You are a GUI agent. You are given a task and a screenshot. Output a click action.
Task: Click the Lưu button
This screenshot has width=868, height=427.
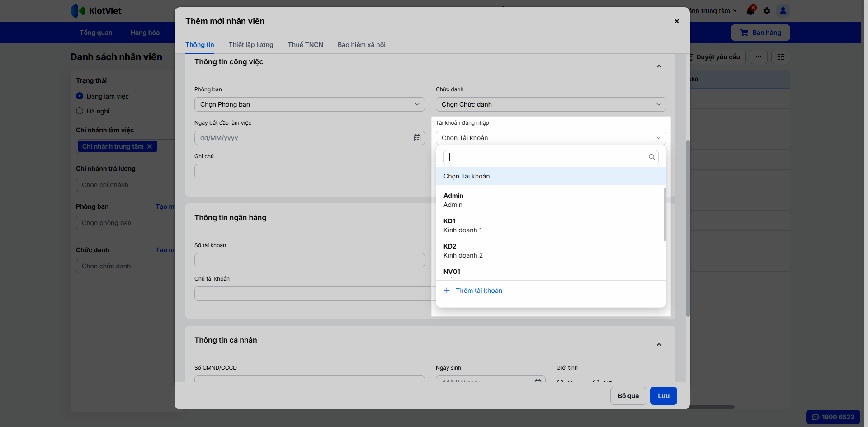[x=664, y=396]
